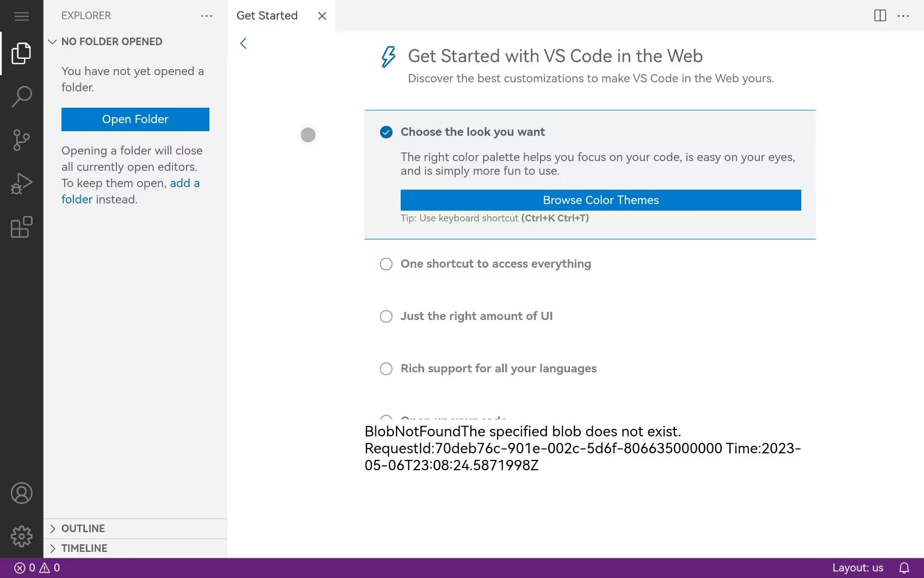Screen dimensions: 924x578
Task: Collapse the NO FOLDER OPENED section
Action: pyautogui.click(x=135, y=42)
